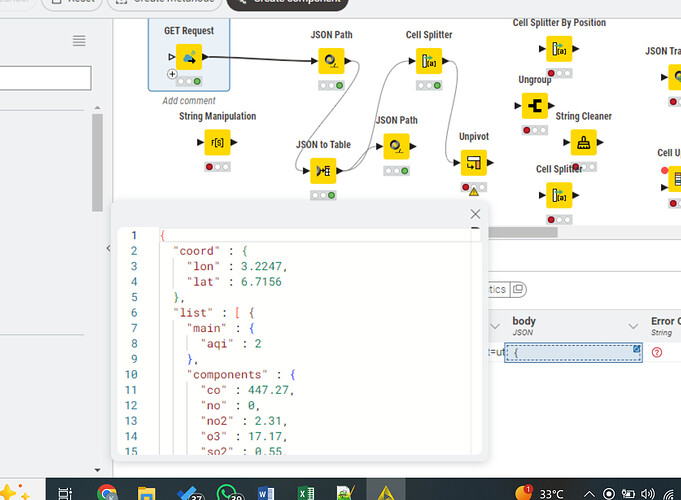The image size is (681, 500).
Task: Click the "coord" key on line 2
Action: click(196, 251)
